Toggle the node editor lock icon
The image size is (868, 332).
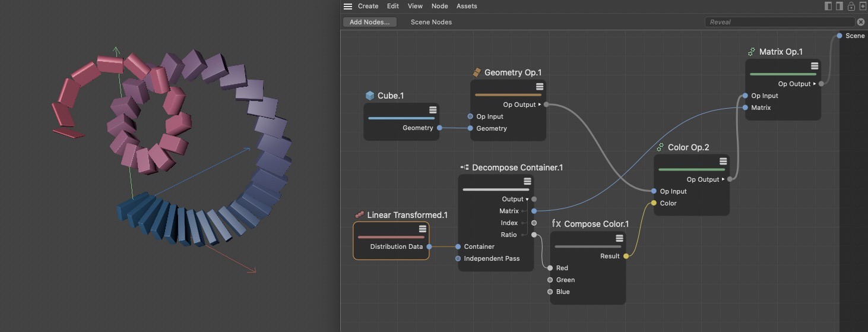[x=851, y=6]
